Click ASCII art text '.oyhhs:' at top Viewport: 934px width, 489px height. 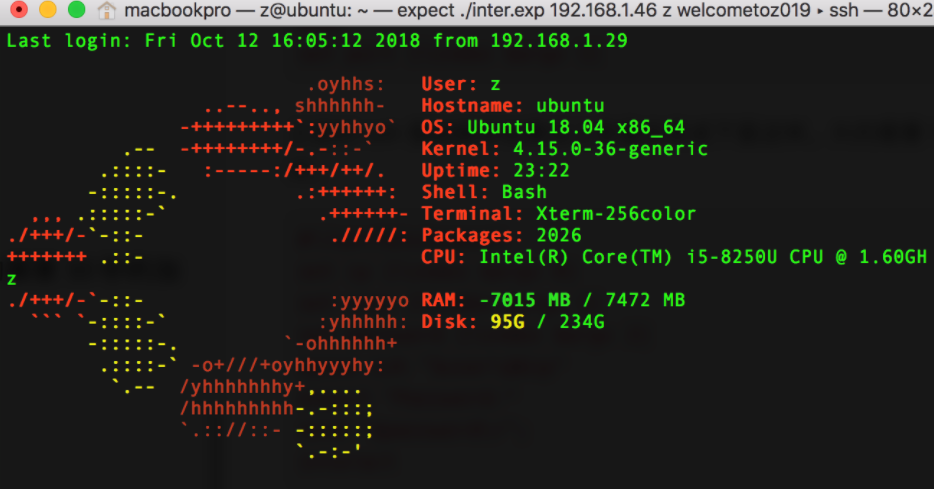(x=345, y=84)
